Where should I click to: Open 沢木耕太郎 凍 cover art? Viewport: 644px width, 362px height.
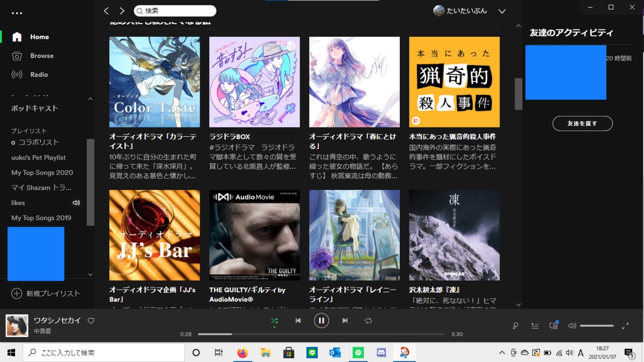click(x=454, y=235)
